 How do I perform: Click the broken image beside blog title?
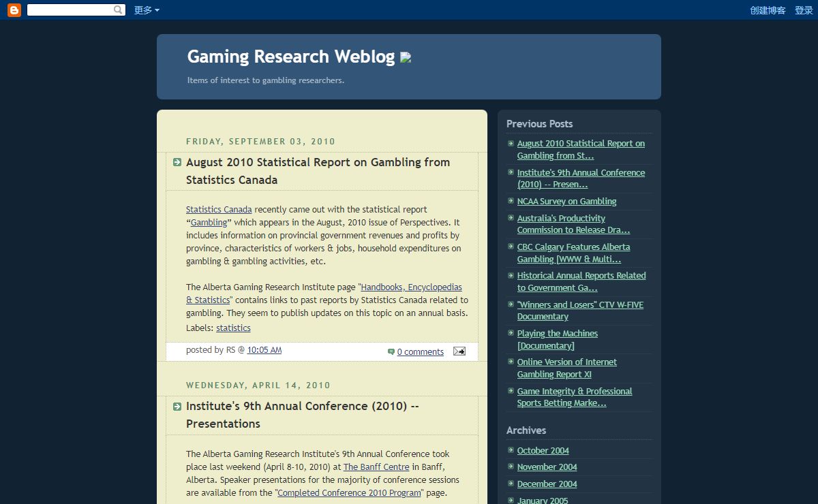tap(406, 58)
